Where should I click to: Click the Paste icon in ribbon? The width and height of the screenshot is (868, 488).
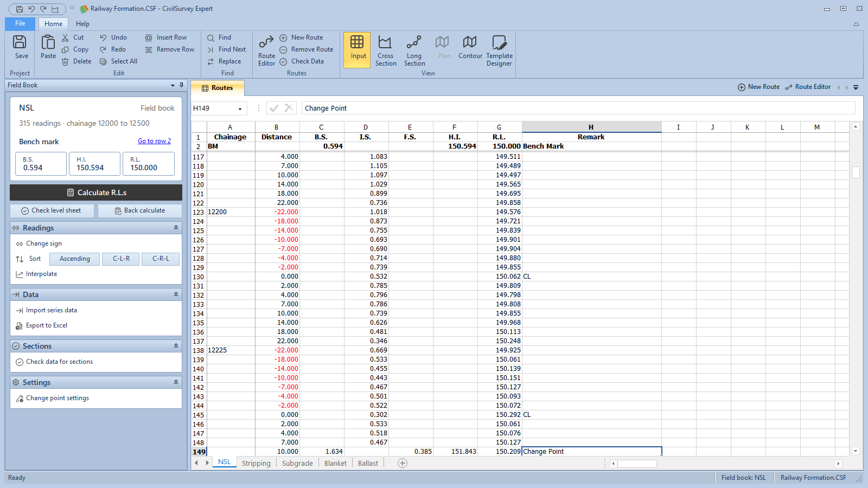tap(48, 47)
